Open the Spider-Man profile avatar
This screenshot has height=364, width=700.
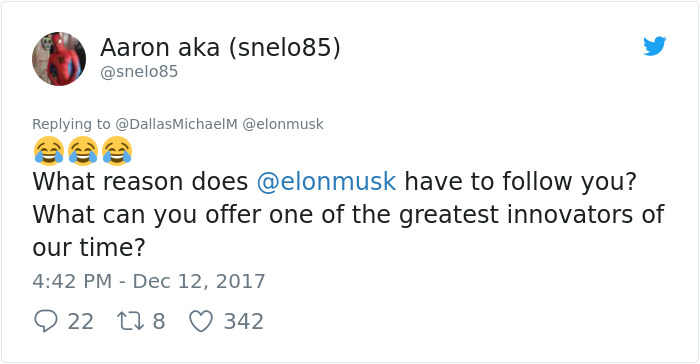(x=59, y=59)
